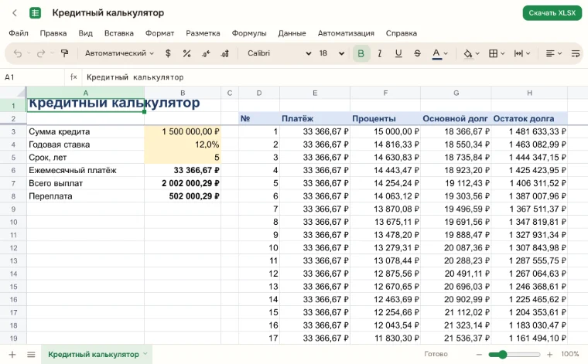Activate the format painter tool

(64, 53)
